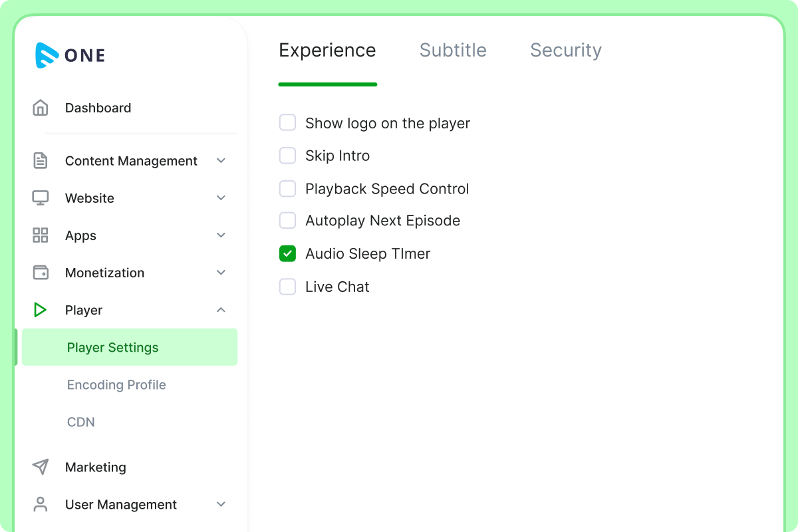798x532 pixels.
Task: Click the User Management person icon
Action: [x=41, y=504]
